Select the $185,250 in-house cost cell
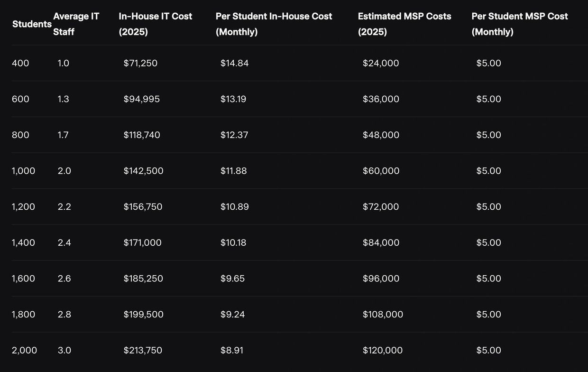 click(143, 279)
